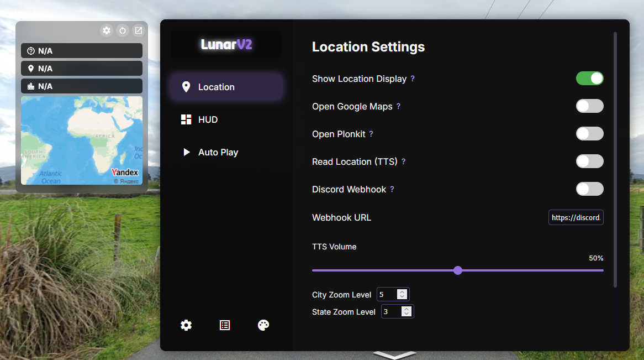
Task: Click the Yandex logo on the map
Action: (x=125, y=172)
